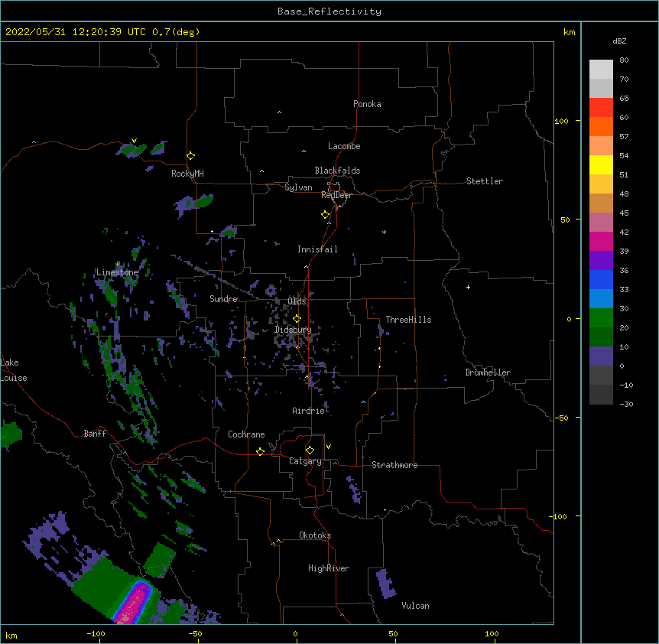Viewport: 659px width, 644px height.
Task: Pick the yellow 51-54 dBZ legend swatch
Action: click(601, 164)
